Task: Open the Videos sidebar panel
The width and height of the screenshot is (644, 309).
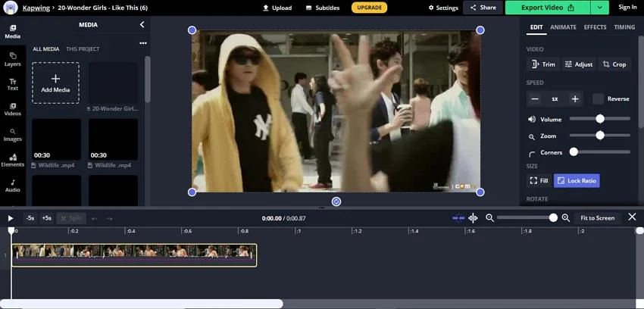Action: pos(13,110)
